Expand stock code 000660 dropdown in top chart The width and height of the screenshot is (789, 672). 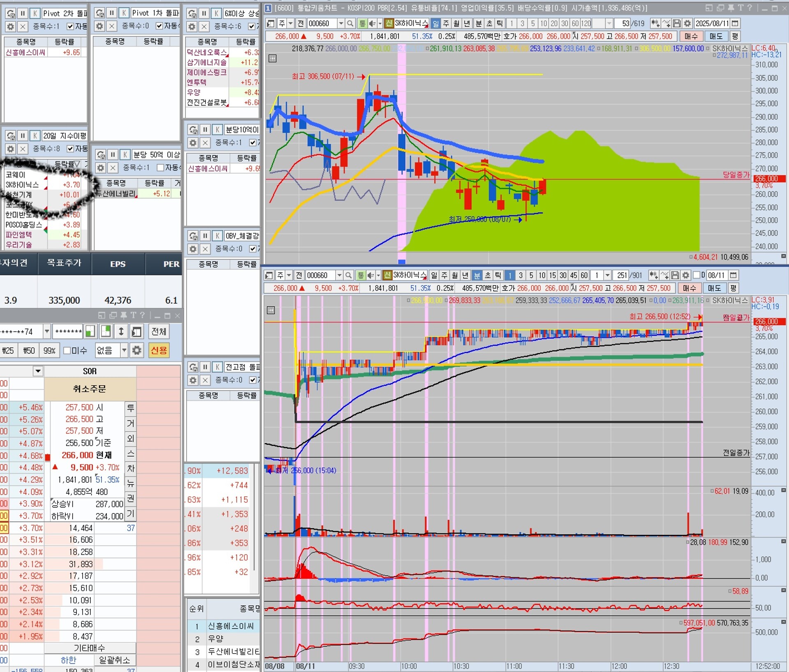coord(341,23)
